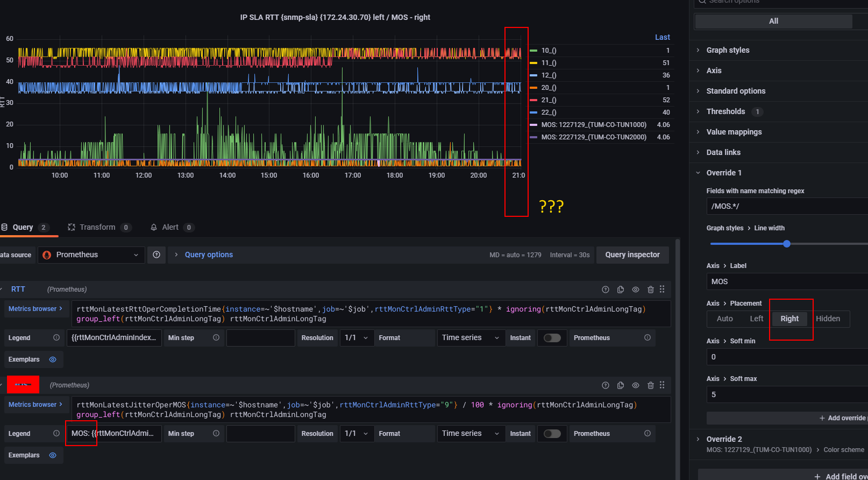
Task: Open Resolution 1/1 dropdown in RTT query
Action: click(357, 338)
